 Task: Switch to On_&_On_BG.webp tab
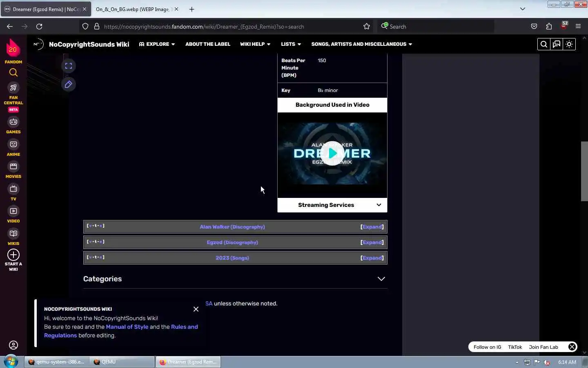pyautogui.click(x=133, y=9)
